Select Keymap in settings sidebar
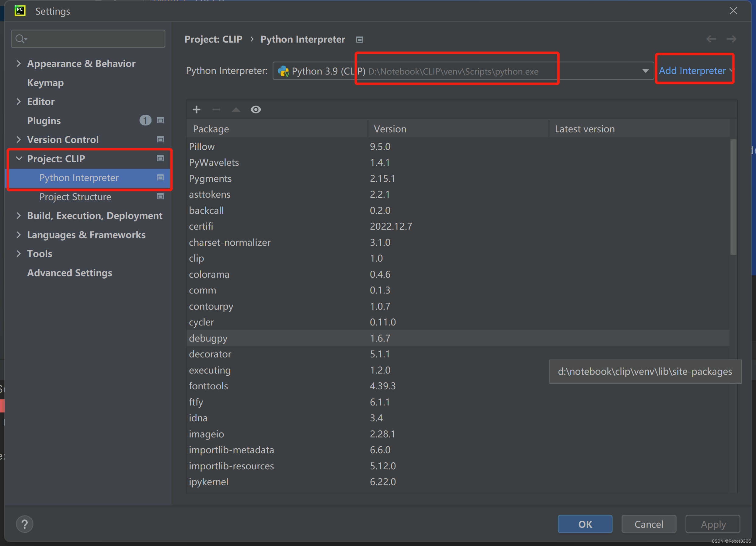The height and width of the screenshot is (546, 756). 45,83
